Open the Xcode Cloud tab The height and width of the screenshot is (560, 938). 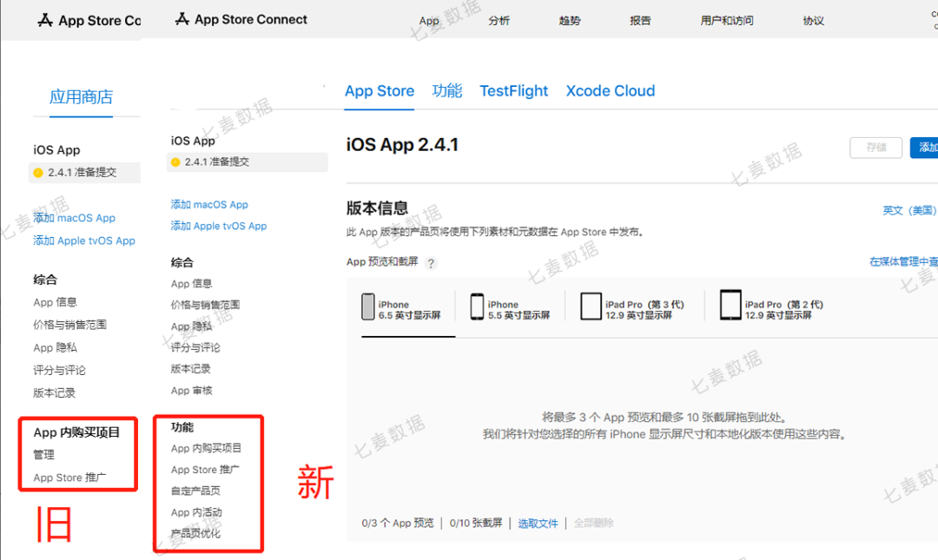point(611,91)
